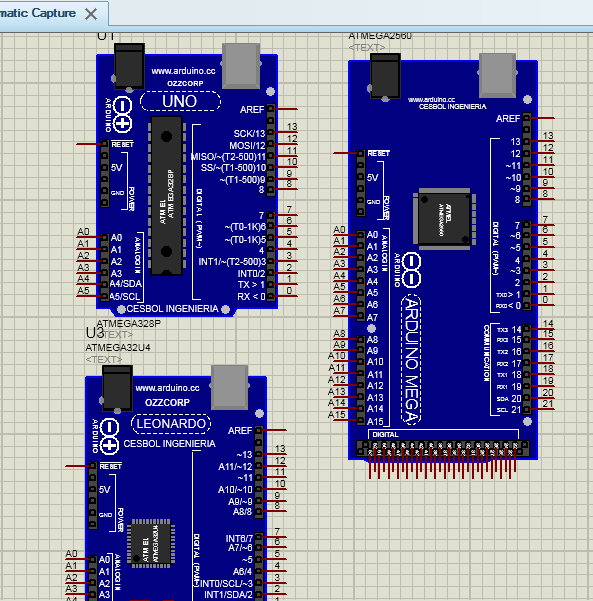The image size is (593, 601).
Task: Click the Arduino logo on the Leonardo board
Action: click(110, 437)
